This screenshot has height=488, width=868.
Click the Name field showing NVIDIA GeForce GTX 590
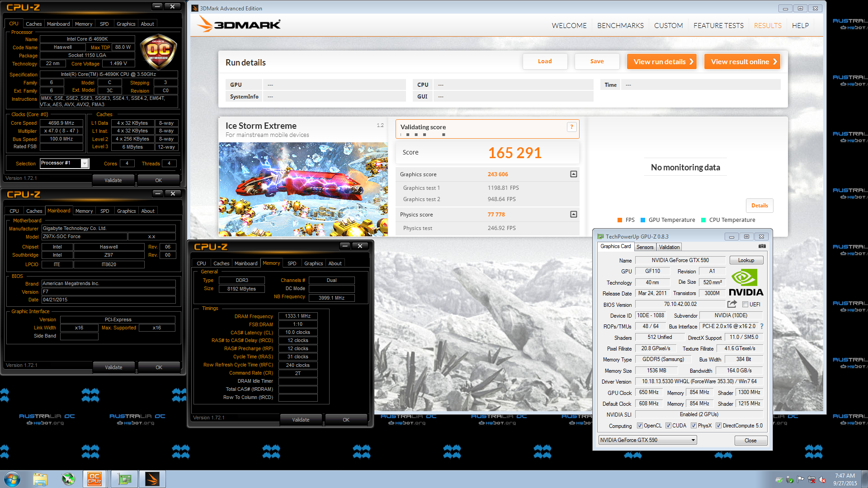click(x=680, y=260)
